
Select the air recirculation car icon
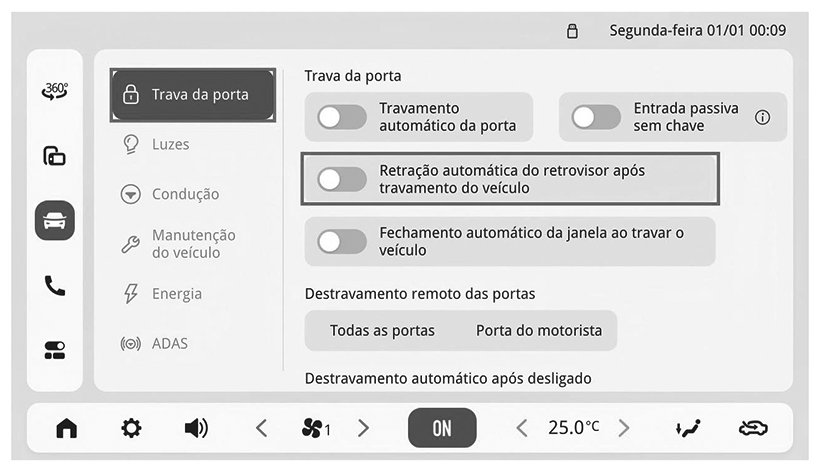click(753, 428)
